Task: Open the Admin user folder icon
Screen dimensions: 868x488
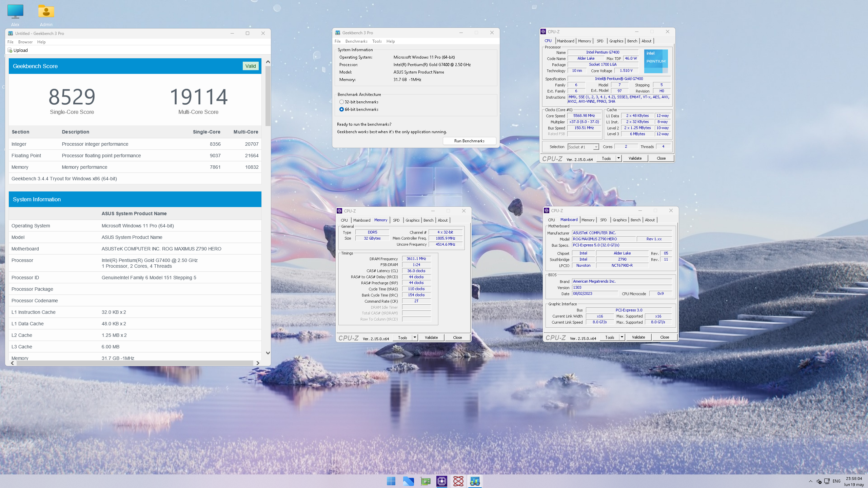Action: coord(46,12)
